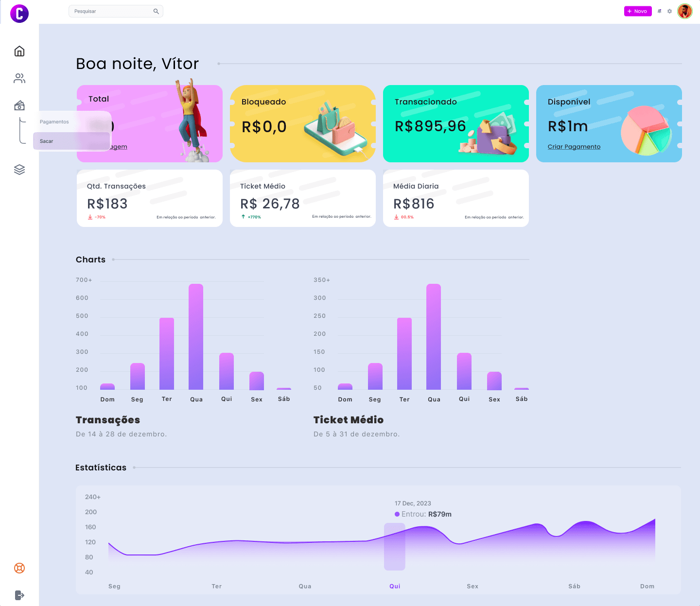
Task: Select the Seg bar in Transações chart
Action: pyautogui.click(x=138, y=377)
